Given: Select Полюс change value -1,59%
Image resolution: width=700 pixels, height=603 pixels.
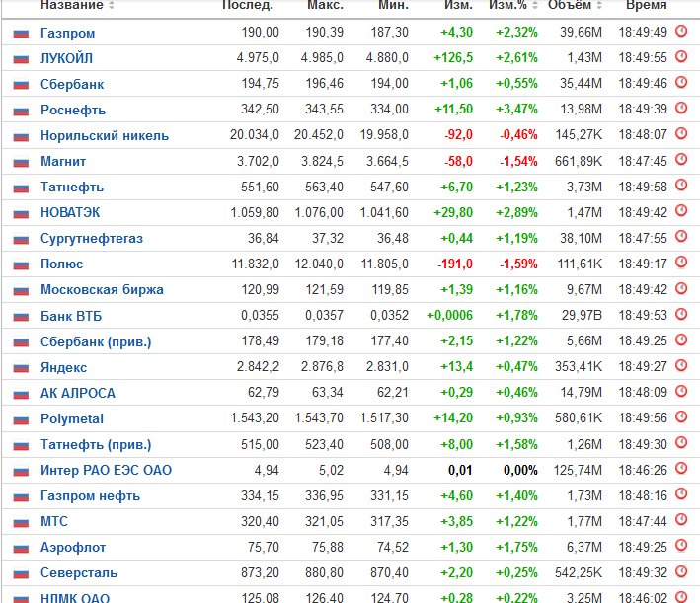Looking at the screenshot, I should coord(518,264).
